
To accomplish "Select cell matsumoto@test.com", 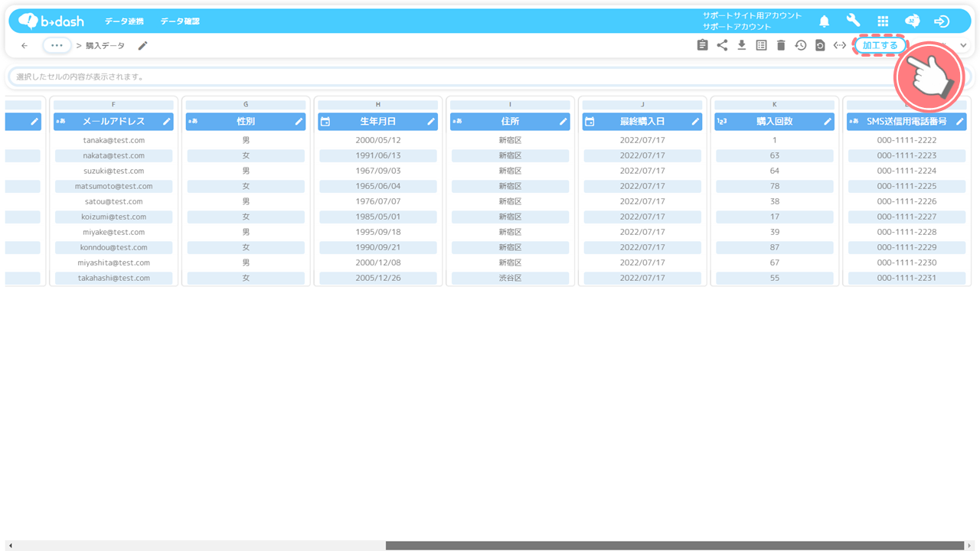I will click(x=113, y=186).
